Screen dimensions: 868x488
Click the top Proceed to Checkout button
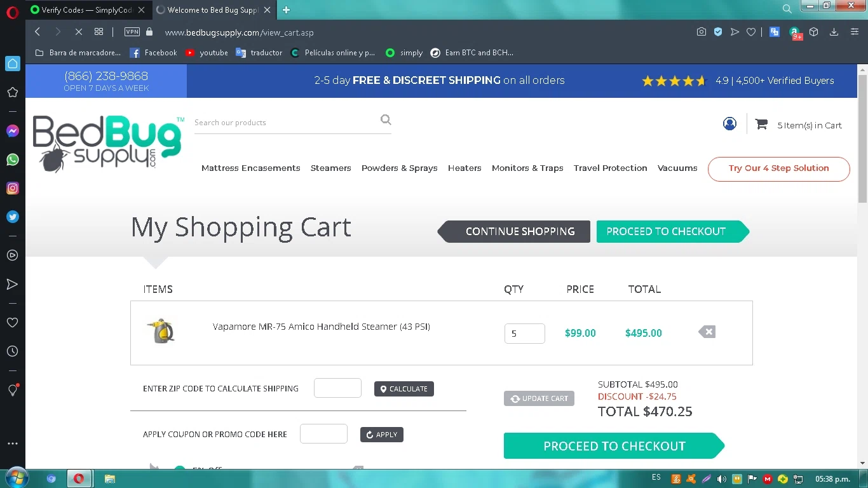[673, 231]
